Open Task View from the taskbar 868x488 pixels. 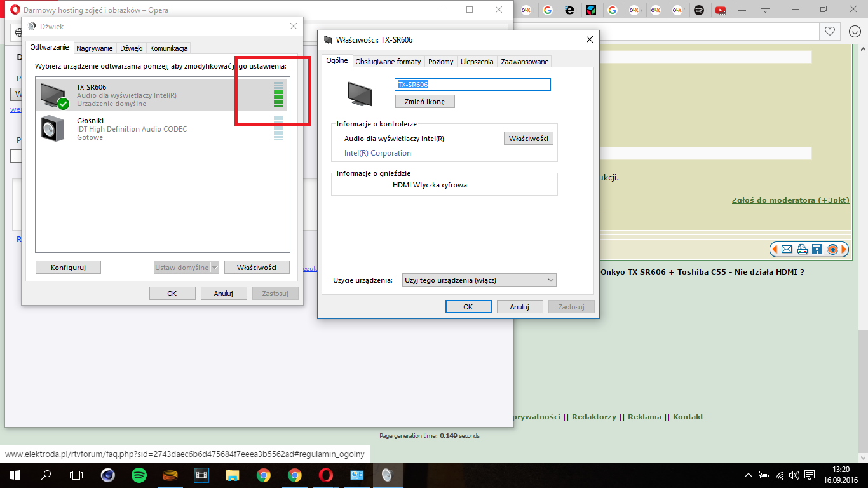[76, 475]
